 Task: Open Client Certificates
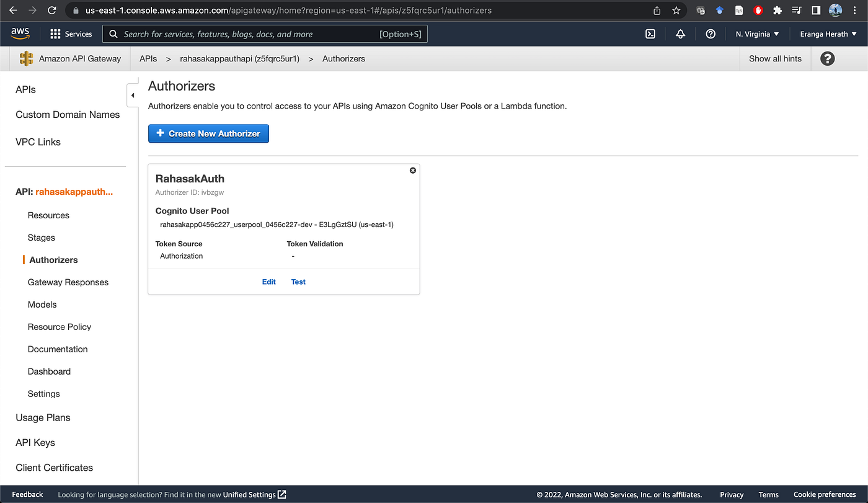click(54, 468)
